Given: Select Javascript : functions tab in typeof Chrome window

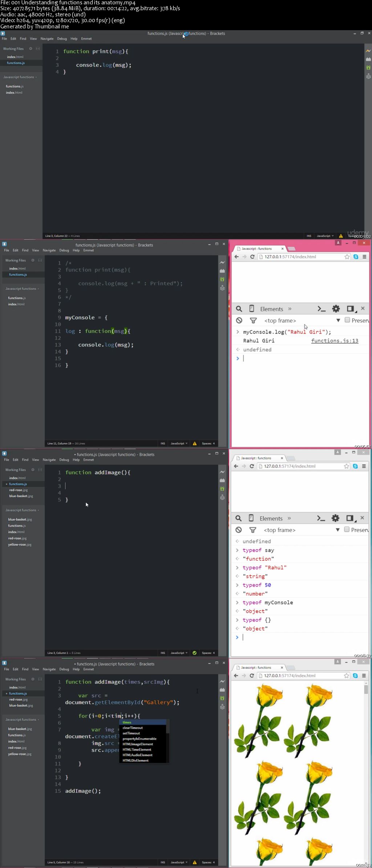Looking at the screenshot, I should (259, 458).
